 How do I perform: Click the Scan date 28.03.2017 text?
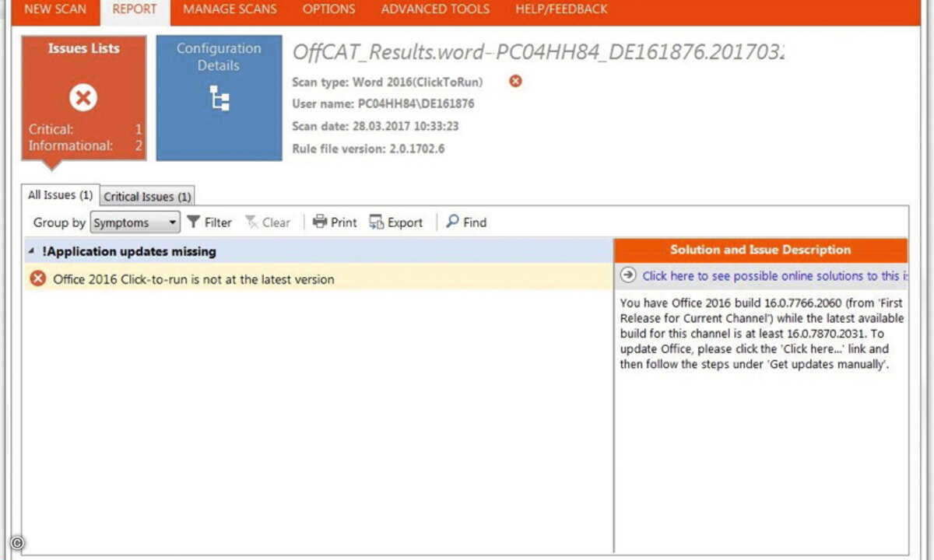click(375, 126)
